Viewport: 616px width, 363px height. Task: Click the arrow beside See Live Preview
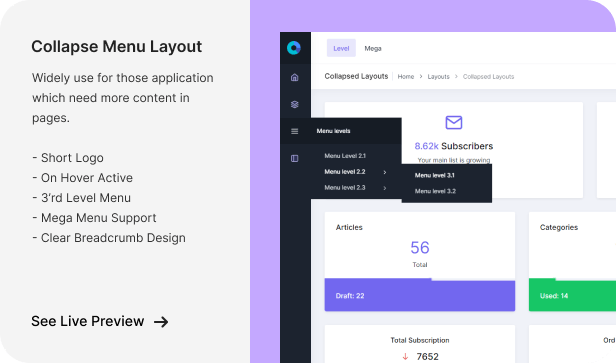pos(161,322)
